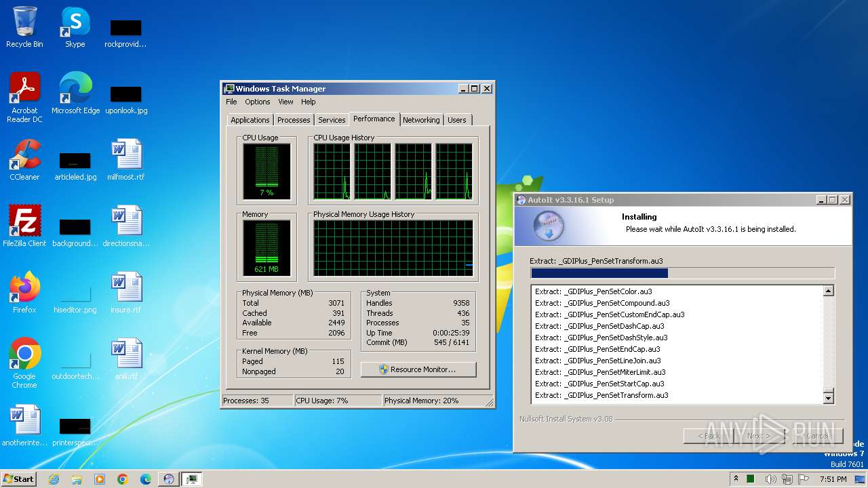The height and width of the screenshot is (488, 868).
Task: Open Task Manager Options menu
Action: click(257, 102)
